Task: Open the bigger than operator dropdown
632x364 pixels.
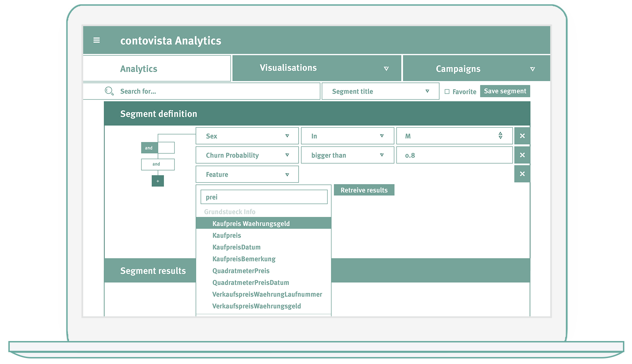Action: (x=347, y=155)
